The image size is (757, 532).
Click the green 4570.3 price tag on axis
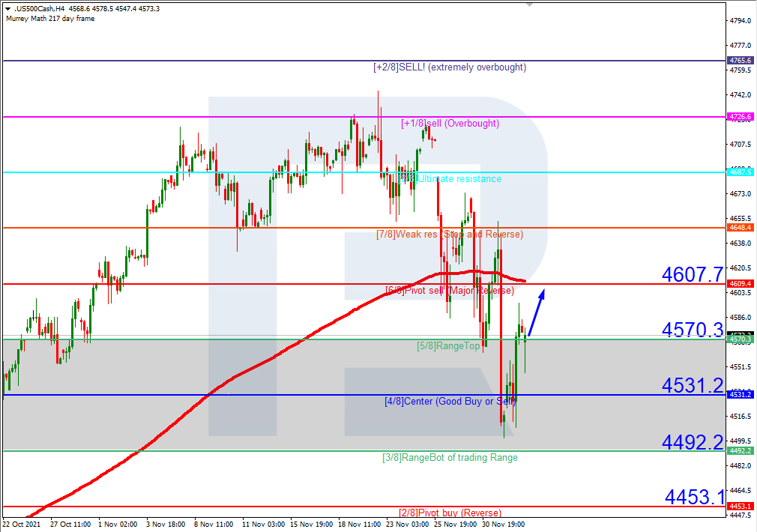click(x=740, y=339)
